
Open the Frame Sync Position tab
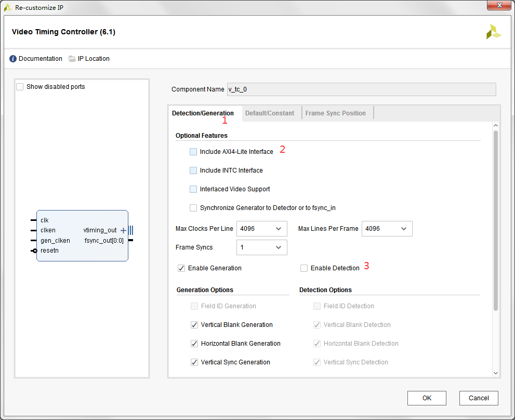pyautogui.click(x=335, y=113)
